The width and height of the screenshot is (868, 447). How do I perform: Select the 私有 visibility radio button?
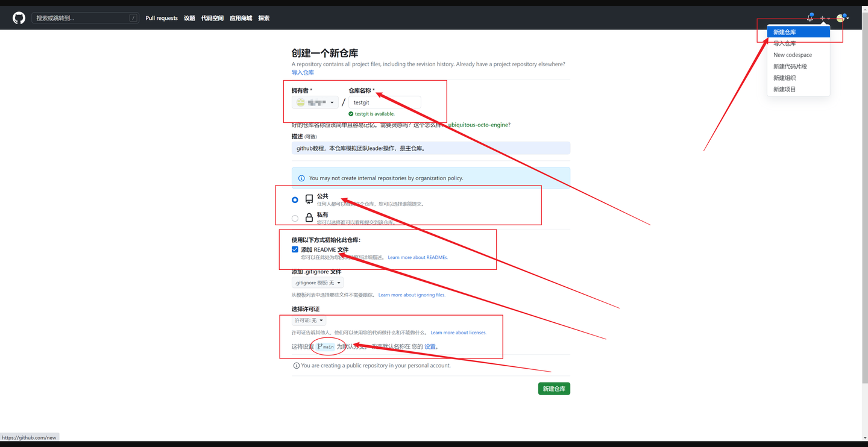[295, 218]
